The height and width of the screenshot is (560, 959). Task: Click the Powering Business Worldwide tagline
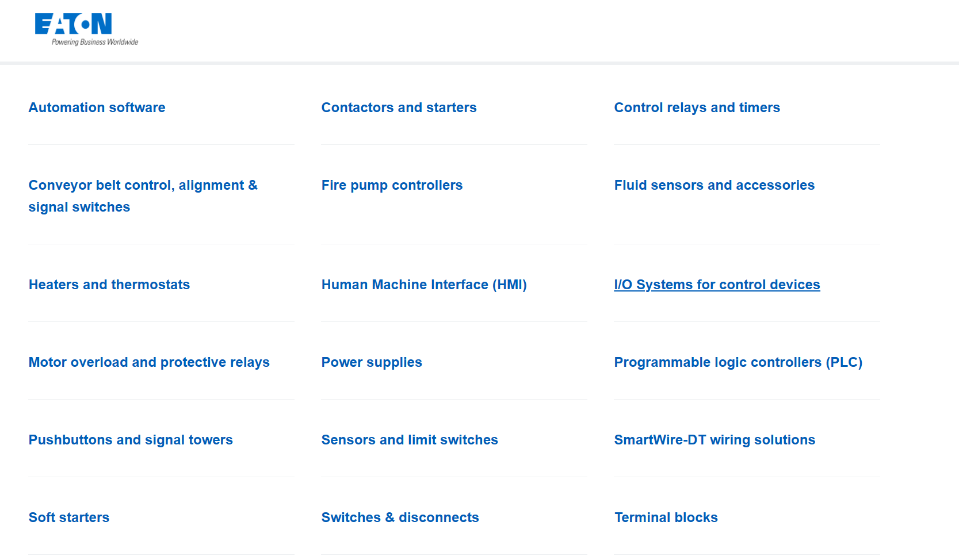95,42
